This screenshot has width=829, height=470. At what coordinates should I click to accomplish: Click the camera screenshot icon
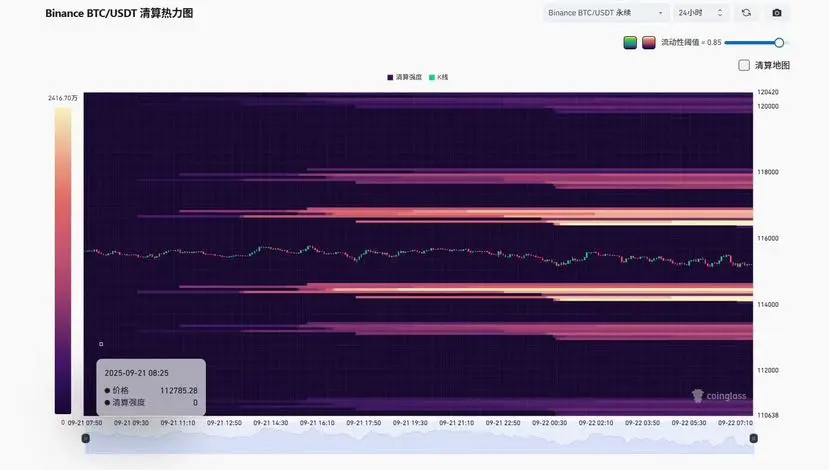(x=777, y=13)
